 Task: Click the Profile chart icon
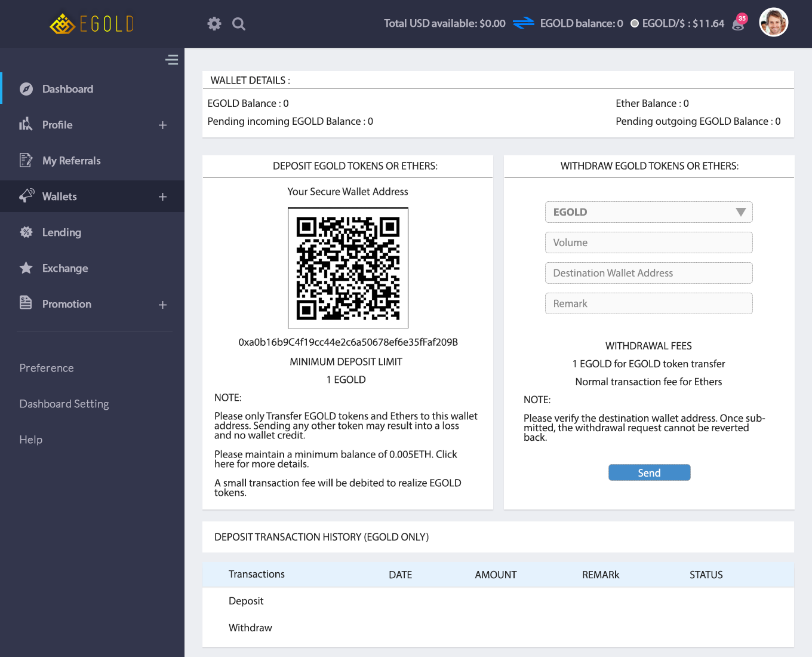pos(26,124)
